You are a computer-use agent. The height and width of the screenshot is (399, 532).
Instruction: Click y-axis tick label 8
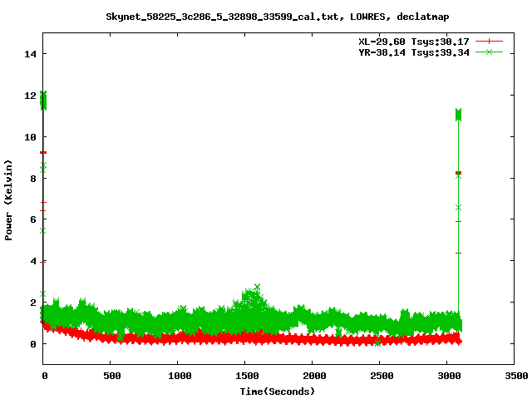coord(33,179)
